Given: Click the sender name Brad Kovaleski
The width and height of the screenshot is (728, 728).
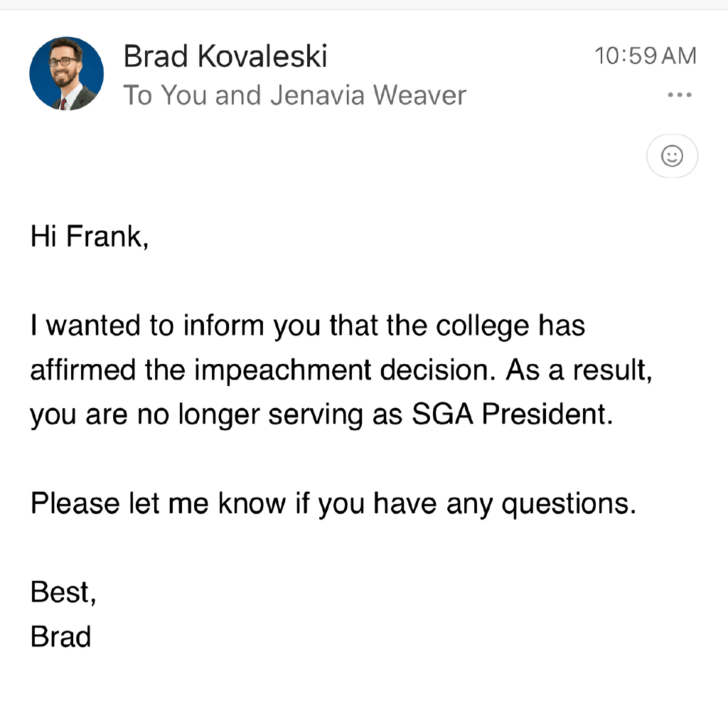Looking at the screenshot, I should [x=225, y=56].
